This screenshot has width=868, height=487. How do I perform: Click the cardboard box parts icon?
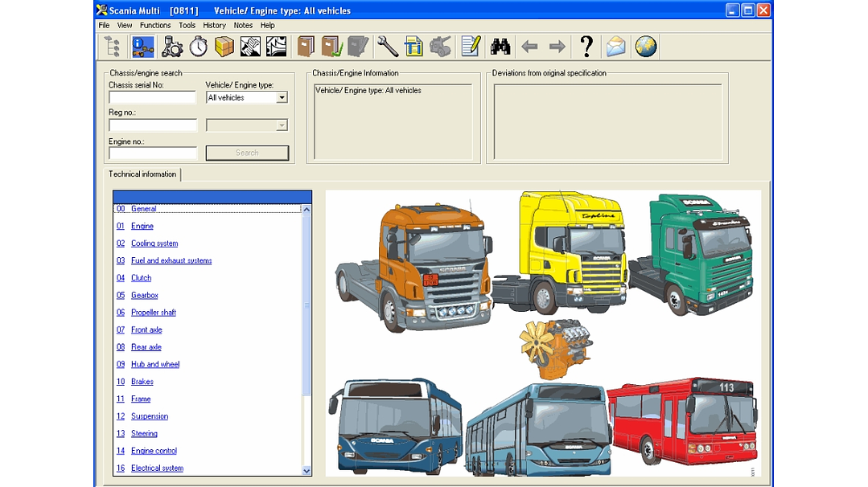224,47
